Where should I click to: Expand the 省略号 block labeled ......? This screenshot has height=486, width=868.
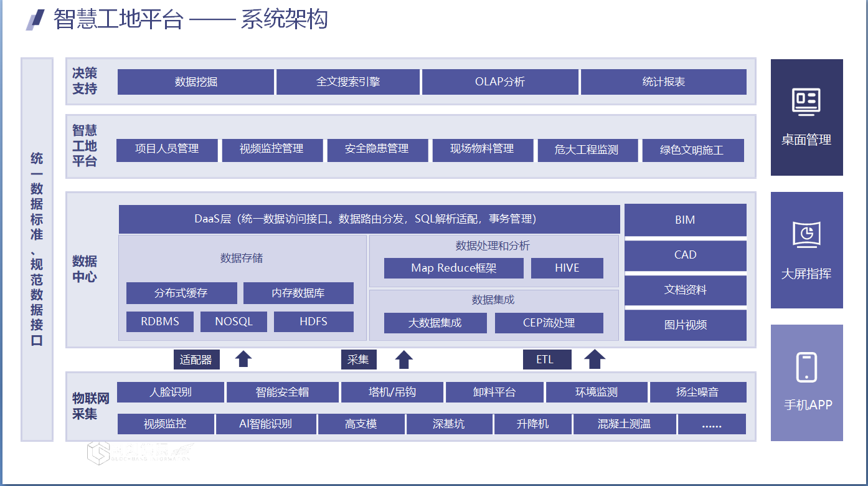pyautogui.click(x=711, y=424)
